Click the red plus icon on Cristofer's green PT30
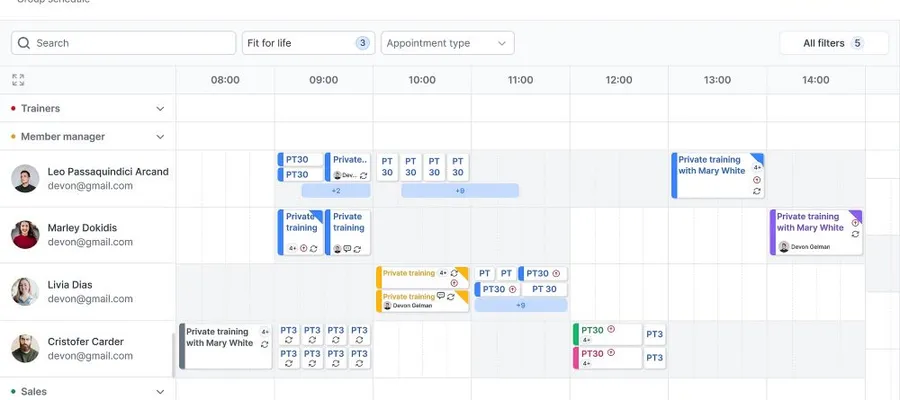Screen dimensions: 900x400 611,329
